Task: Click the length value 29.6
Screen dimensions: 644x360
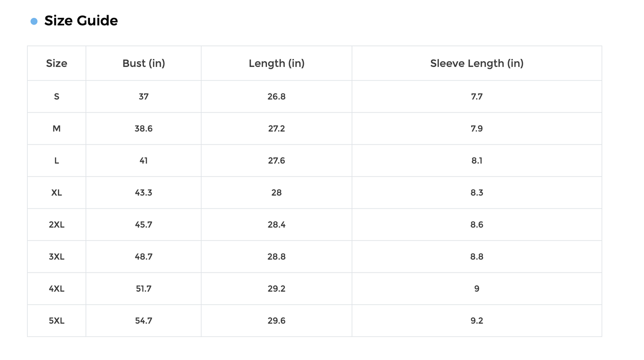Action: point(276,321)
